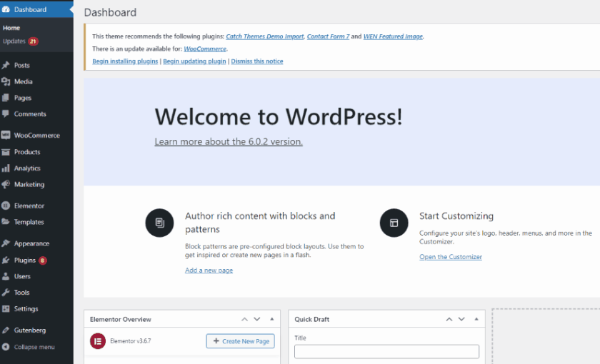The height and width of the screenshot is (364, 600).
Task: Click the Marketing megaphone icon
Action: point(6,184)
